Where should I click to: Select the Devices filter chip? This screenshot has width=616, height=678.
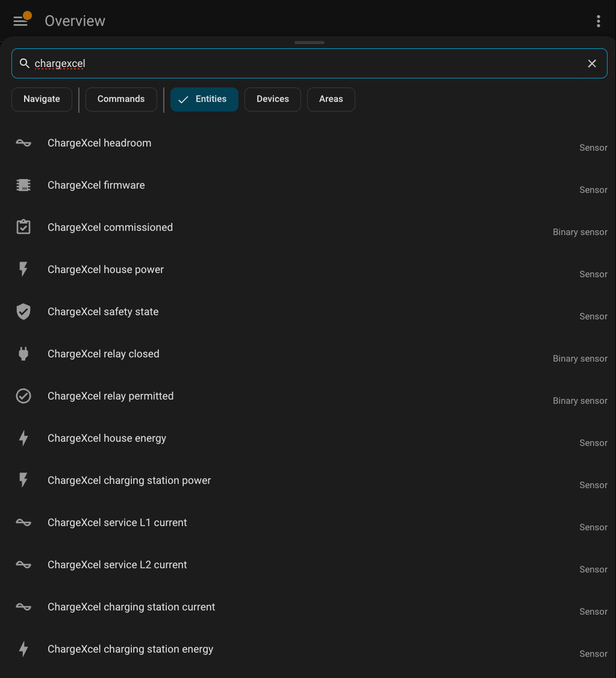[273, 99]
